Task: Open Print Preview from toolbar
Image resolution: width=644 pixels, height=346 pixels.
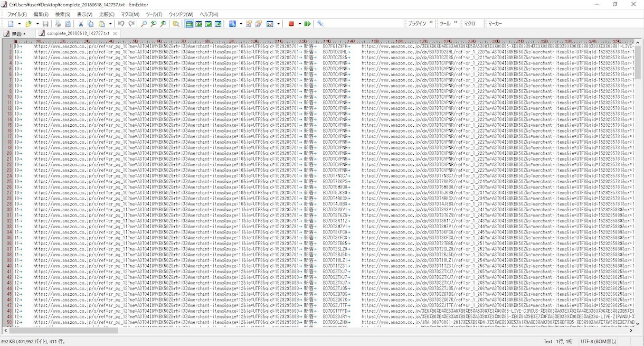Action: coord(68,24)
